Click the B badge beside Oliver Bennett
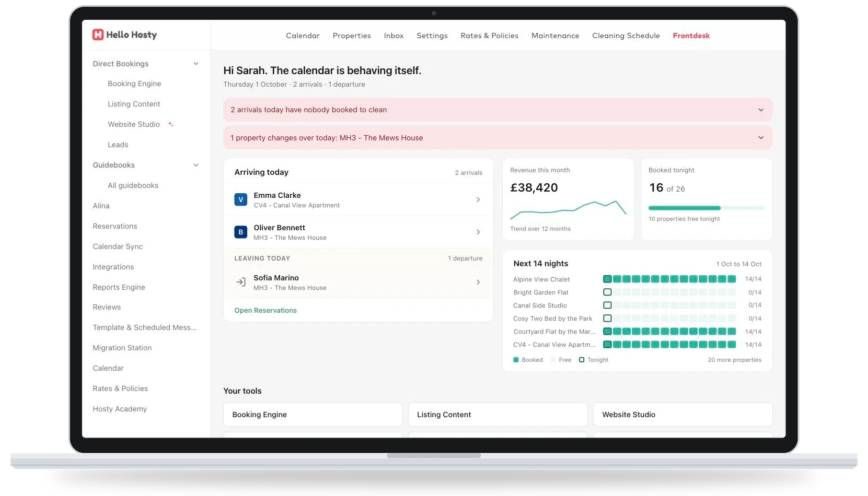Viewport: 868px width, 496px height. pyautogui.click(x=240, y=232)
